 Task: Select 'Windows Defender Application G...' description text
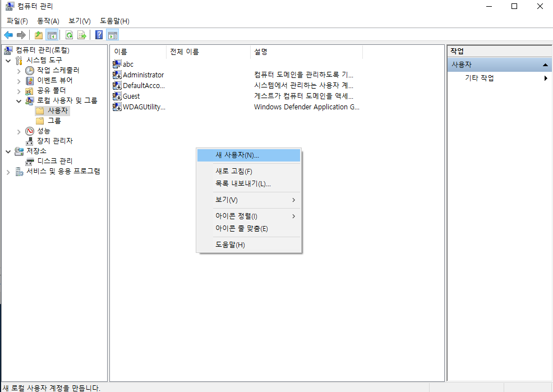click(x=306, y=107)
